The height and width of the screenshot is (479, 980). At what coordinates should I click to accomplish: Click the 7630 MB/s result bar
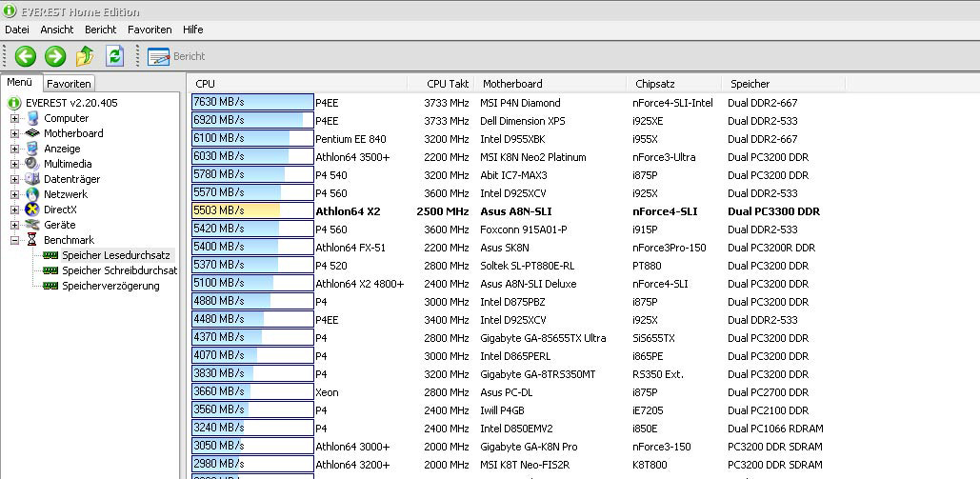click(x=252, y=103)
